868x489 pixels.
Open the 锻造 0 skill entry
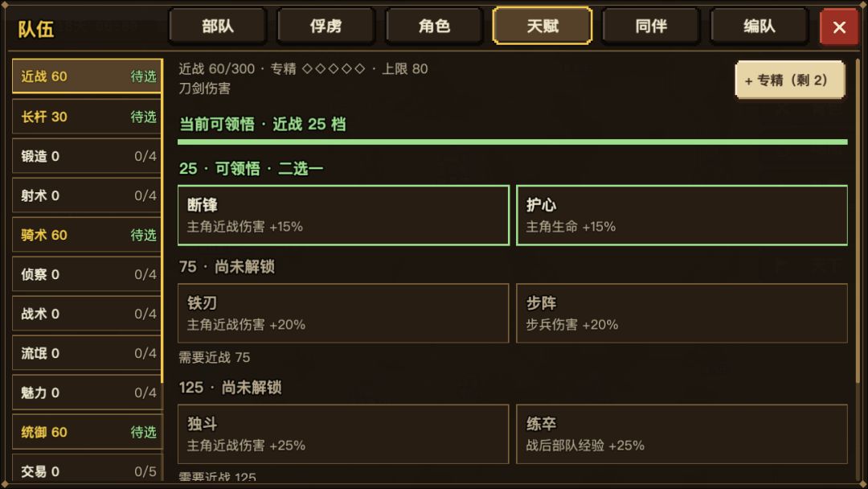88,156
